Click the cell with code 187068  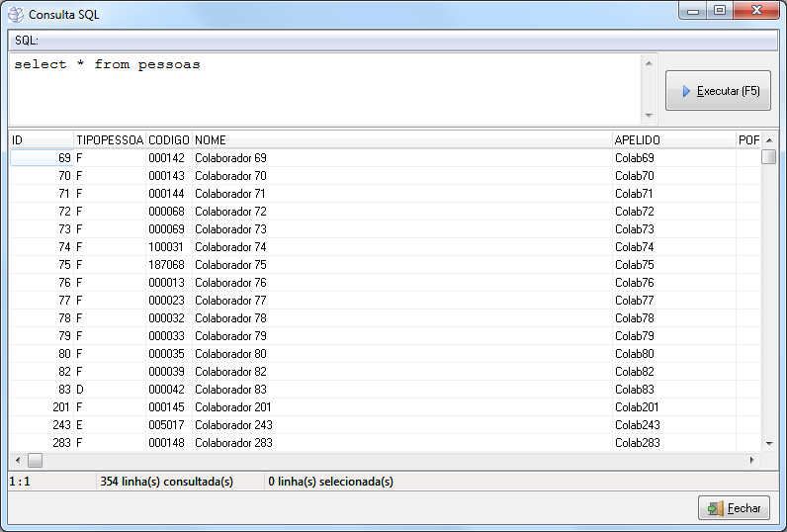pyautogui.click(x=167, y=265)
